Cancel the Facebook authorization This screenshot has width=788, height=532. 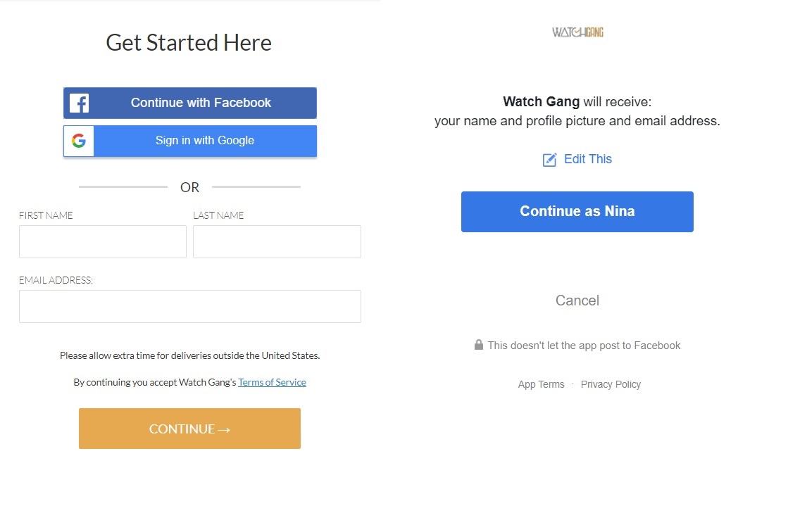577,300
